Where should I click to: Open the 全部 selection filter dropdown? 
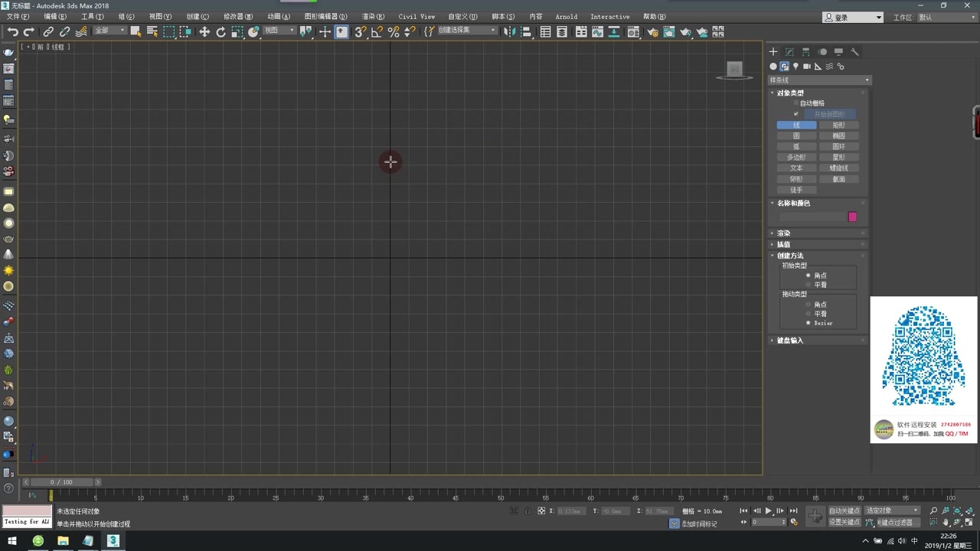pyautogui.click(x=109, y=31)
